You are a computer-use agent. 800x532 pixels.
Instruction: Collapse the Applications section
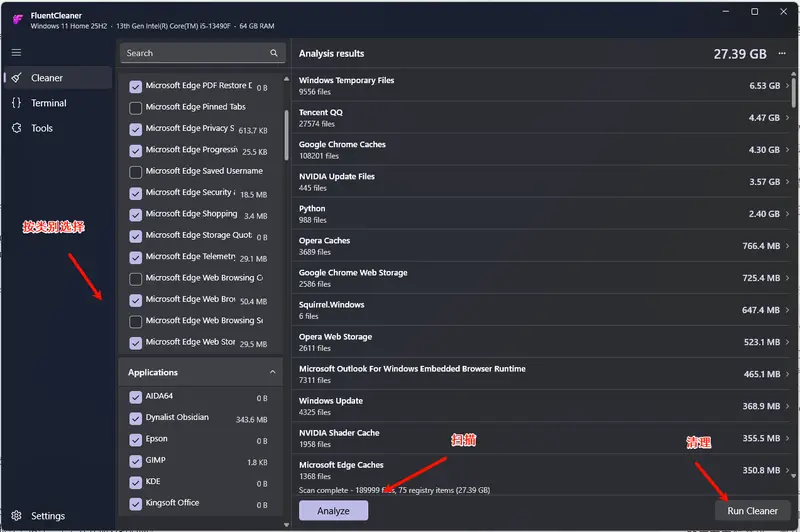point(272,372)
